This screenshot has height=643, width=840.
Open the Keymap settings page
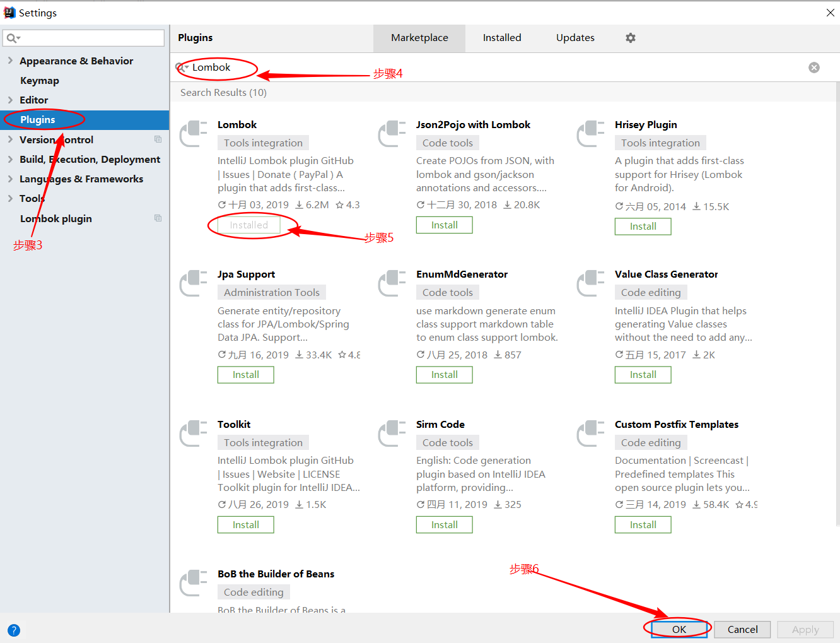40,80
